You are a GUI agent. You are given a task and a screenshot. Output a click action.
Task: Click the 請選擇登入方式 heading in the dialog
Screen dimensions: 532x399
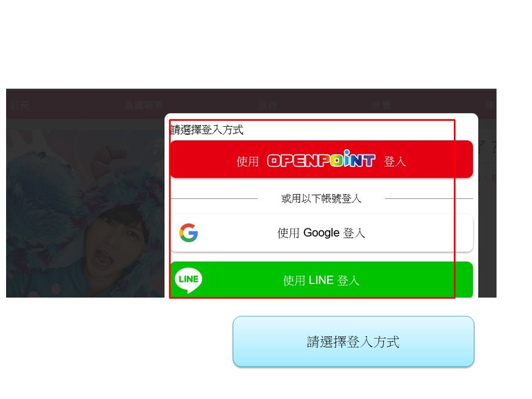[x=207, y=130]
